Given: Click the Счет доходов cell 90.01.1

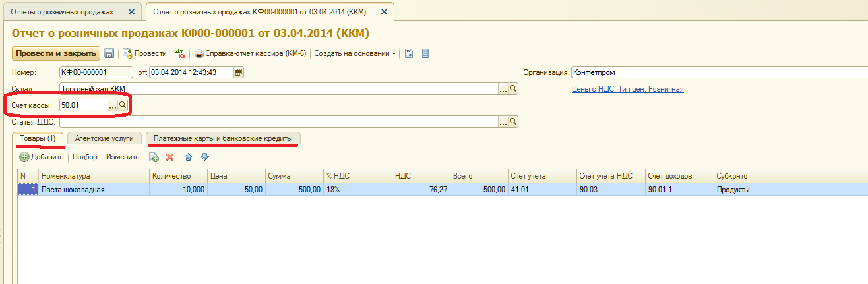Looking at the screenshot, I should 679,189.
